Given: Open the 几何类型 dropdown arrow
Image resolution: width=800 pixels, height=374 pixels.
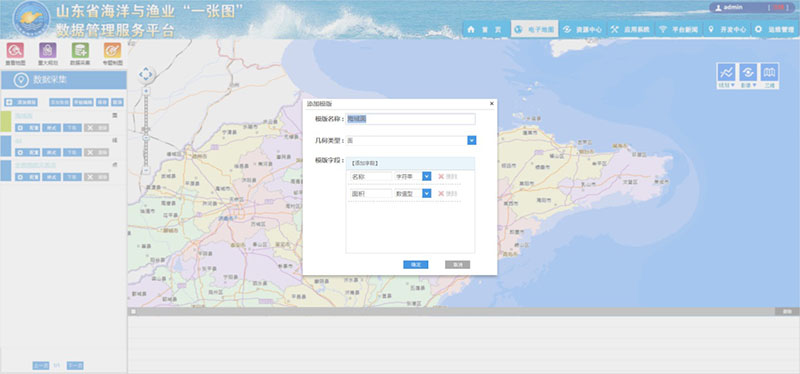Looking at the screenshot, I should click(x=472, y=140).
